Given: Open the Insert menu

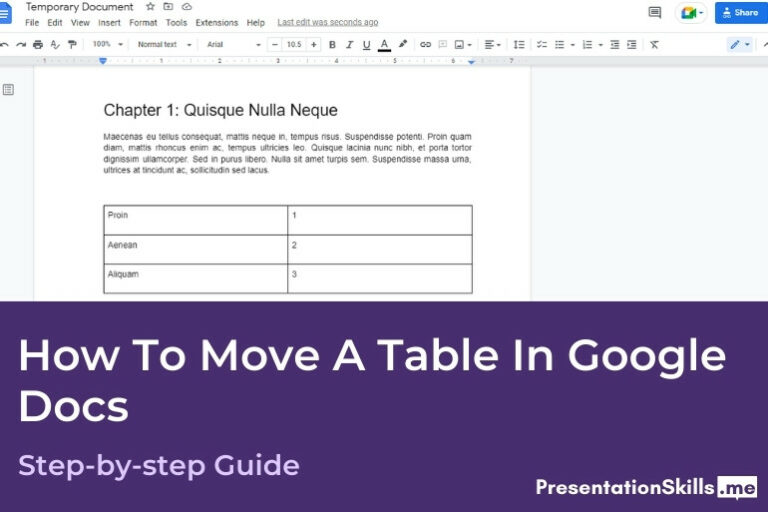Looking at the screenshot, I should (109, 23).
